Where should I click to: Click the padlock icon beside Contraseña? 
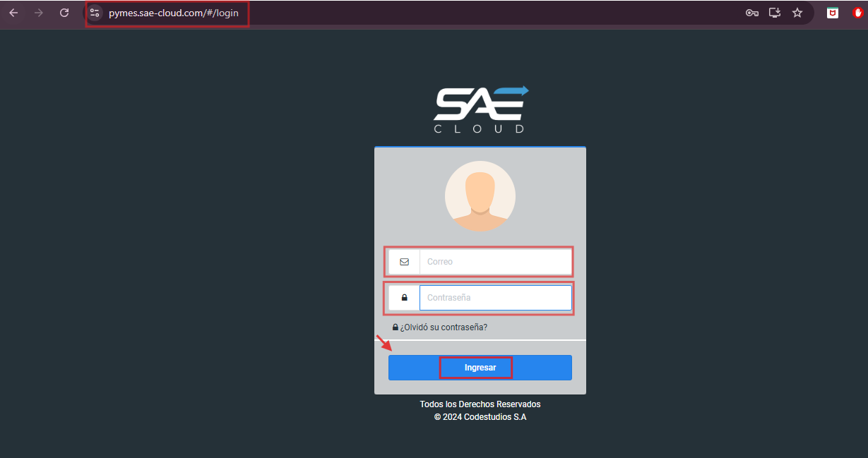(x=404, y=298)
